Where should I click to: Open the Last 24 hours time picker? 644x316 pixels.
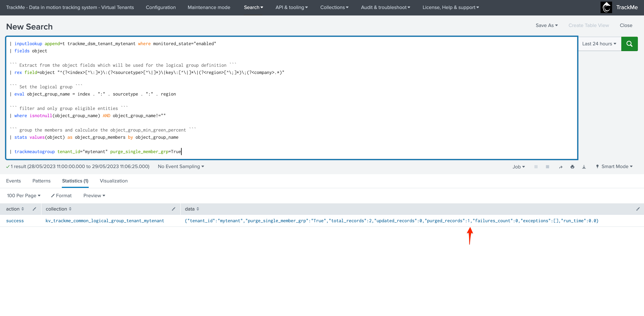coord(599,44)
